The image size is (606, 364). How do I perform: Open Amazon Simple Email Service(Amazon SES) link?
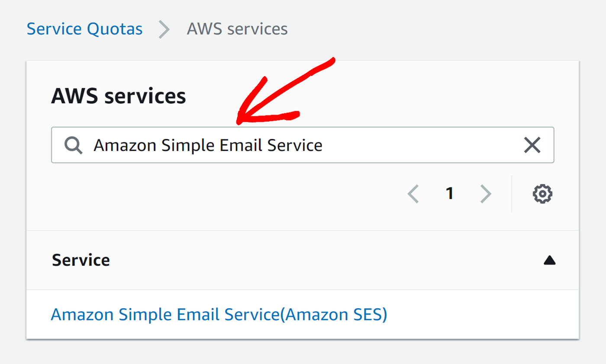pyautogui.click(x=218, y=314)
